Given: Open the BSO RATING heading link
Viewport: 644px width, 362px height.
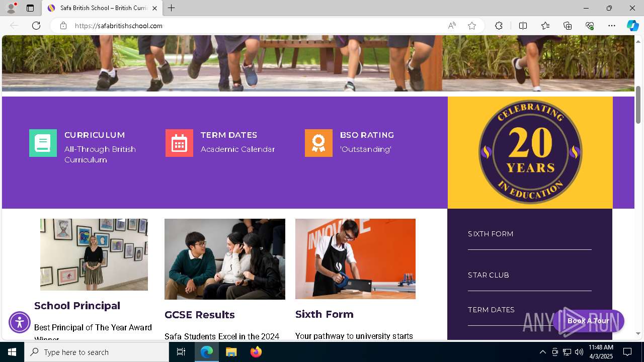Looking at the screenshot, I should point(367,135).
